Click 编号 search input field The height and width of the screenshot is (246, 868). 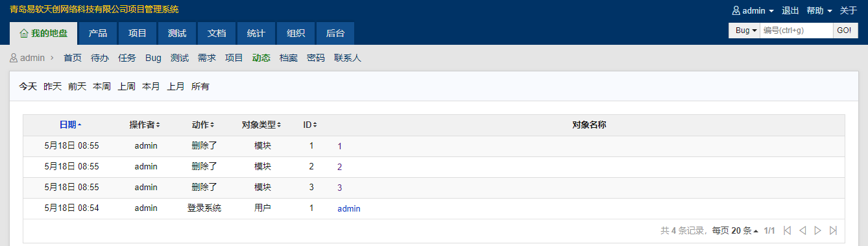pos(796,31)
